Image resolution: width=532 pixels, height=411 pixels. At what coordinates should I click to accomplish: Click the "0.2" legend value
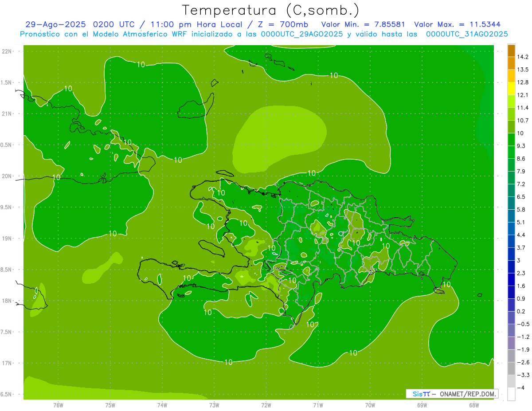click(x=521, y=312)
